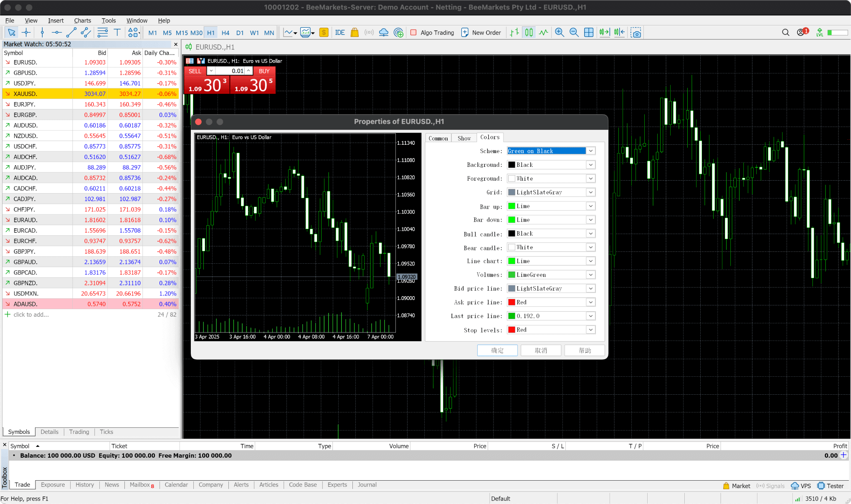Select the crosshair cursor tool
This screenshot has height=504, width=851.
click(x=26, y=33)
